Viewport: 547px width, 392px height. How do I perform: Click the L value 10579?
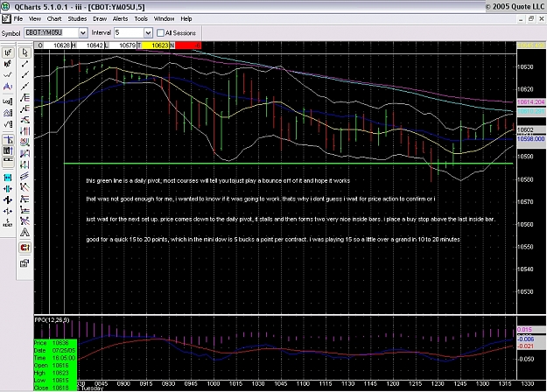123,45
